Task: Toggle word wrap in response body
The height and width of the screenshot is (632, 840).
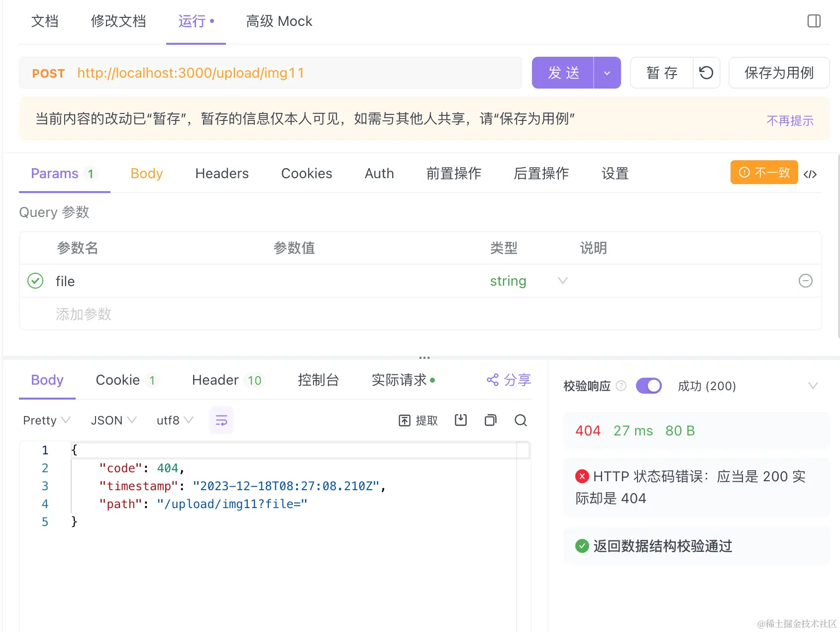Action: click(221, 421)
